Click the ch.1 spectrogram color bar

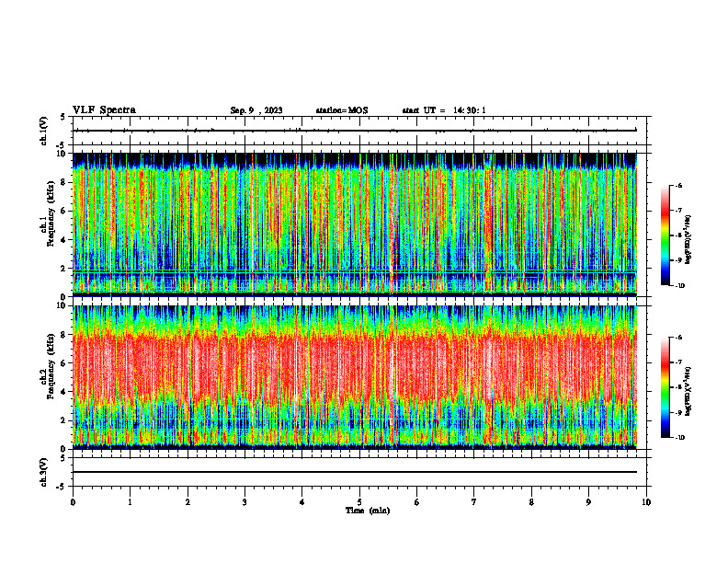pyautogui.click(x=665, y=236)
